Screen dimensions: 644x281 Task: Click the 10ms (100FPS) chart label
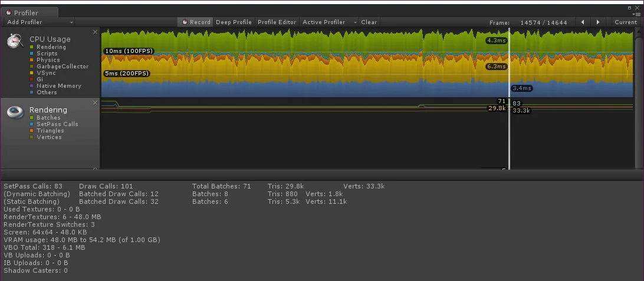(129, 51)
